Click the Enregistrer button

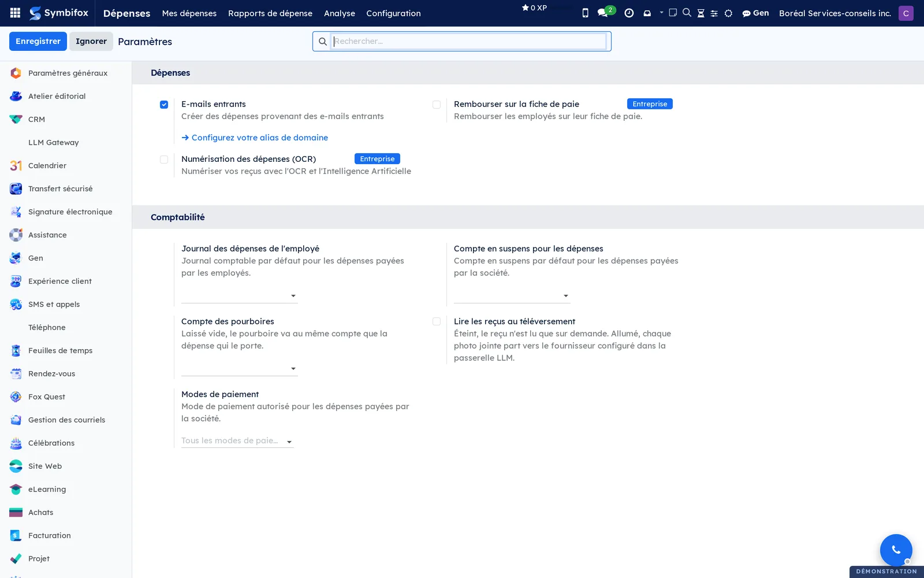pos(38,41)
